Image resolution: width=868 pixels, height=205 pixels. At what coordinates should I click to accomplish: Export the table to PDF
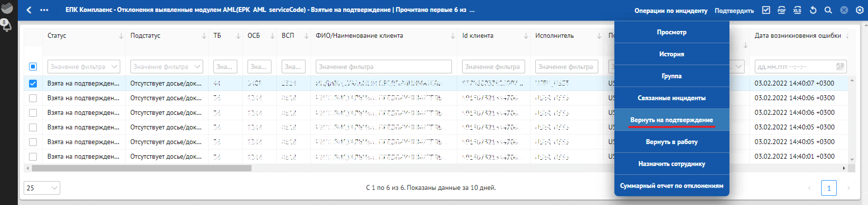point(781,10)
